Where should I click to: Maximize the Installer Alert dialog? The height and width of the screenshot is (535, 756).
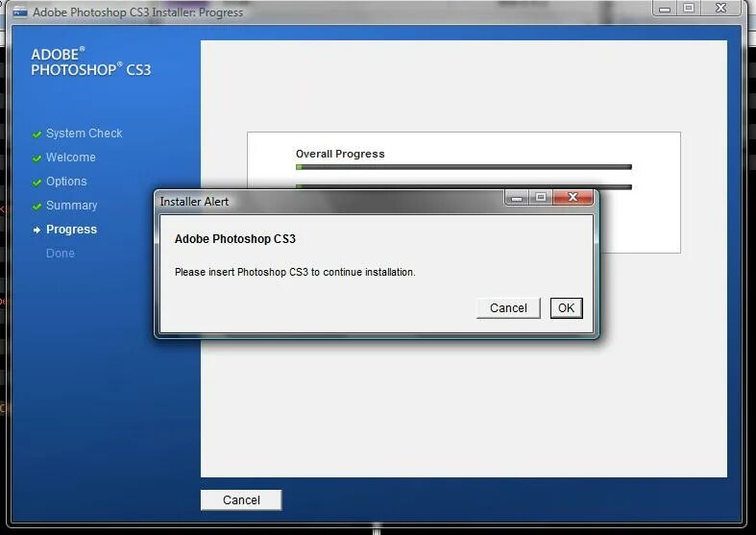click(541, 197)
